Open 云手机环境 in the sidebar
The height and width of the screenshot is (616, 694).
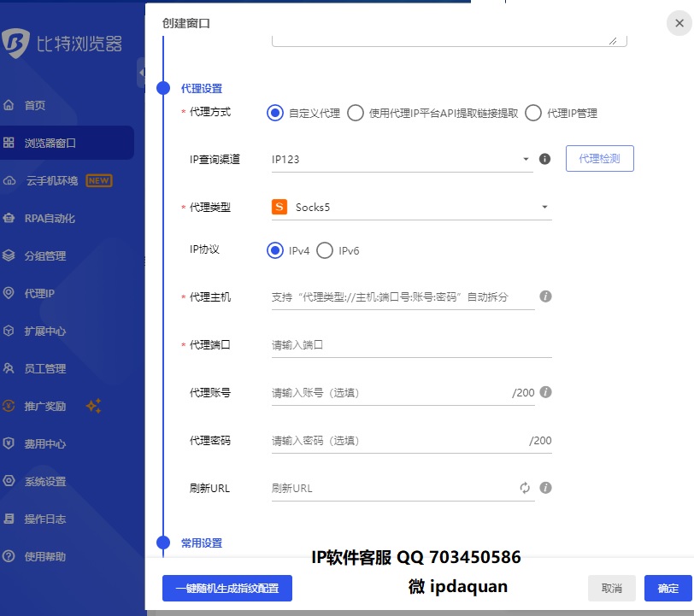(51, 180)
